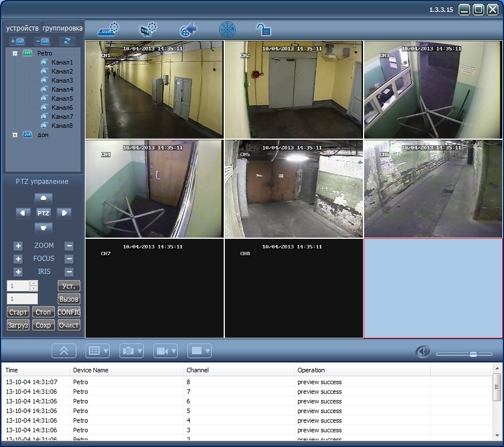Viewport: 504px width, 447px height.
Task: Click the center PTZ button
Action: tap(44, 213)
